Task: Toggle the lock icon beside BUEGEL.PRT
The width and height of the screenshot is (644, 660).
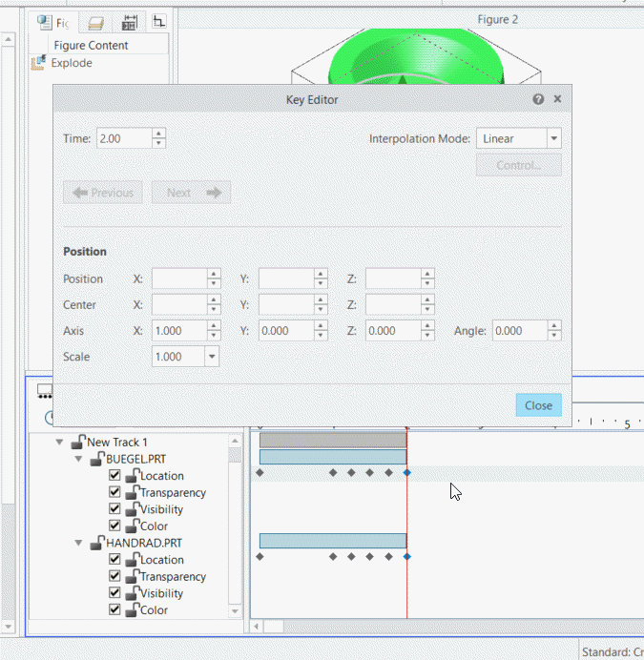Action: 96,459
